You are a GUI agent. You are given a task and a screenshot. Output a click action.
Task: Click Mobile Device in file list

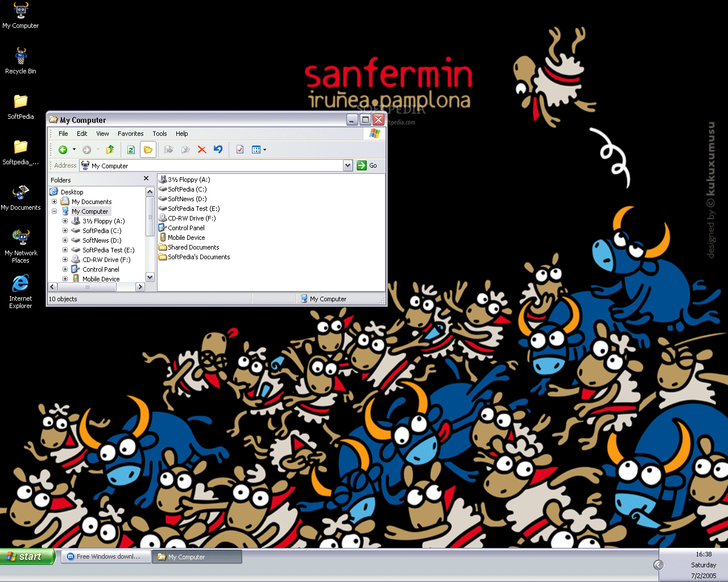click(182, 238)
